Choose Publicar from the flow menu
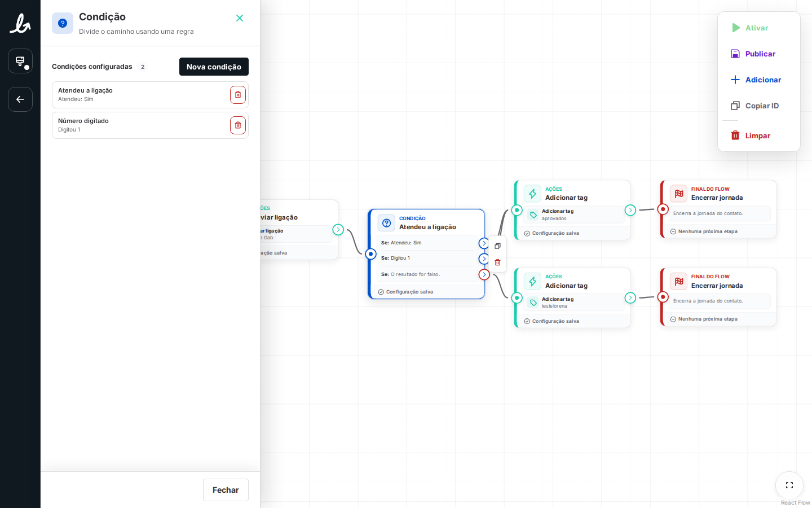812x508 pixels. point(759,54)
